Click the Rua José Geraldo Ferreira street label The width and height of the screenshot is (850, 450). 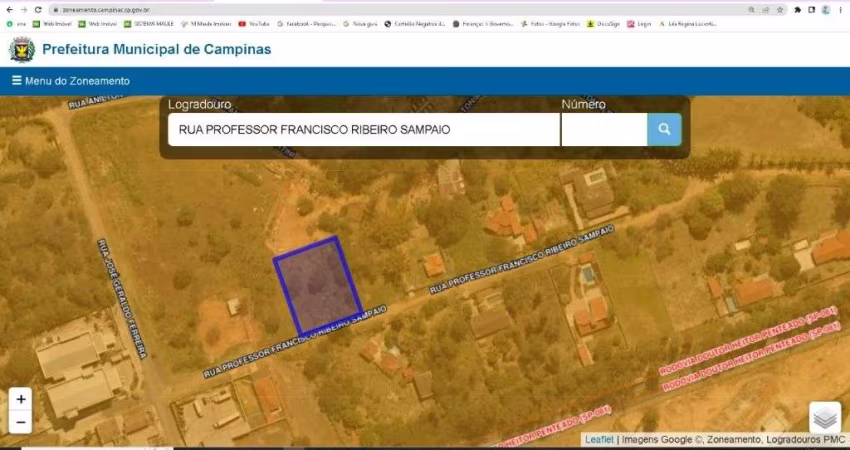[122, 299]
